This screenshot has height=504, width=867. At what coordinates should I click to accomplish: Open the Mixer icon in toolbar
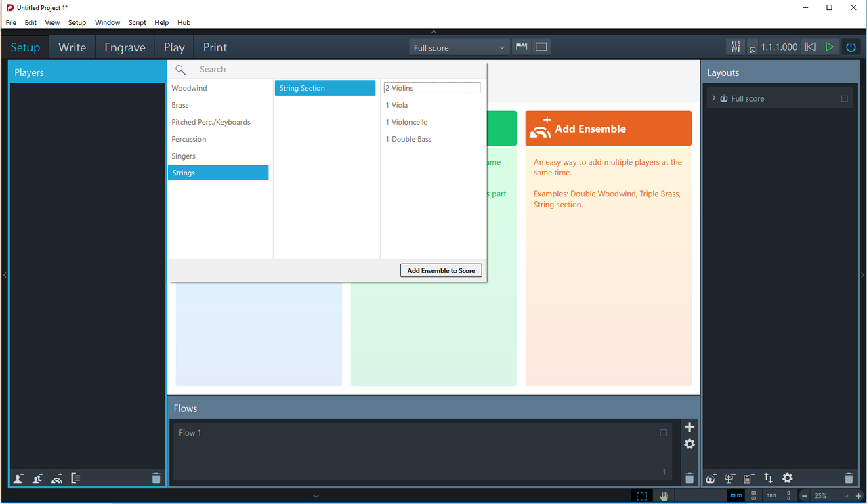coord(736,47)
